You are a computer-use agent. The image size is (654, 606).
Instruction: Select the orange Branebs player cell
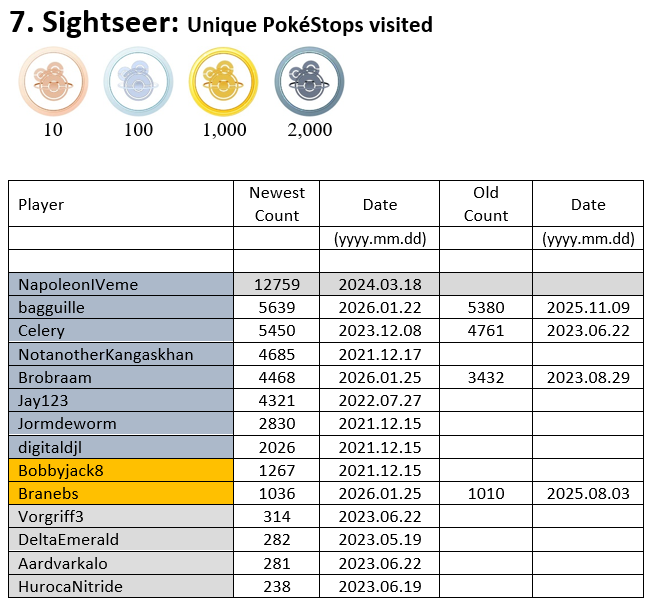click(x=121, y=493)
